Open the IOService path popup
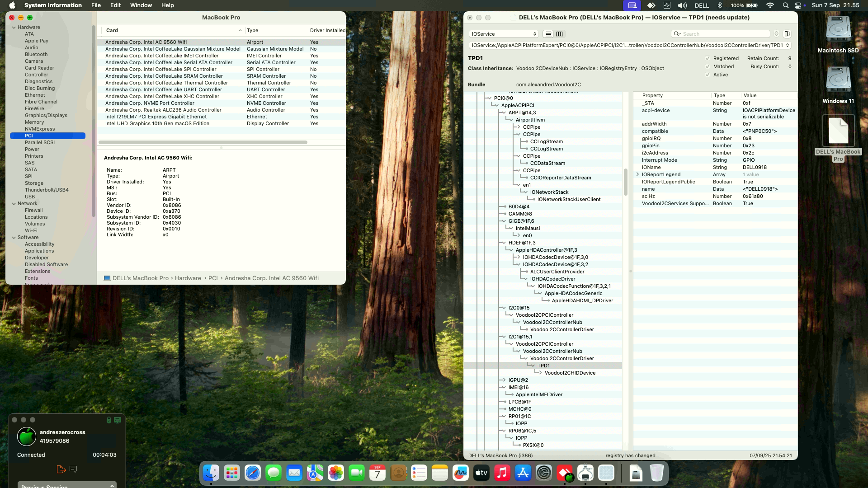 pos(630,45)
